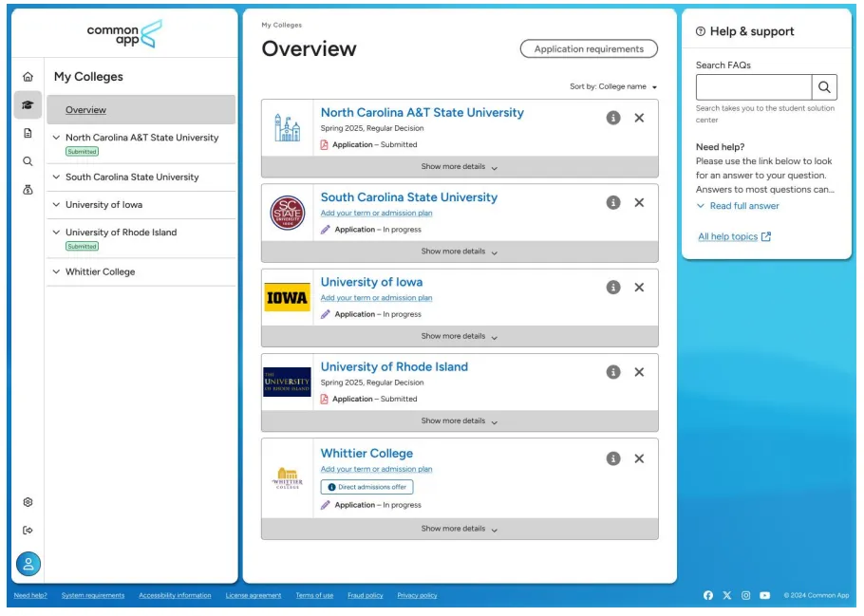The image size is (864, 616).
Task: Expand the Read full answer link
Action: click(738, 206)
